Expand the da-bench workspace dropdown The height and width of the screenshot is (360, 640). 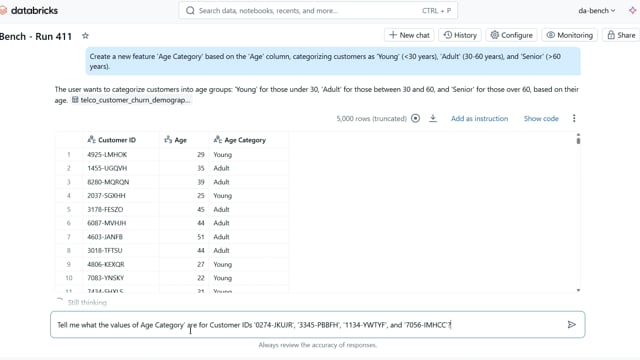point(596,11)
